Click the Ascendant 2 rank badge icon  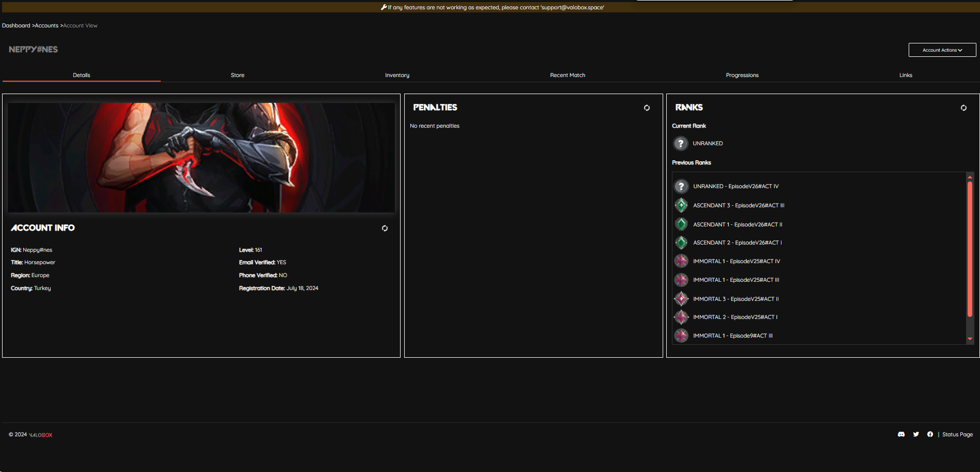click(x=681, y=242)
